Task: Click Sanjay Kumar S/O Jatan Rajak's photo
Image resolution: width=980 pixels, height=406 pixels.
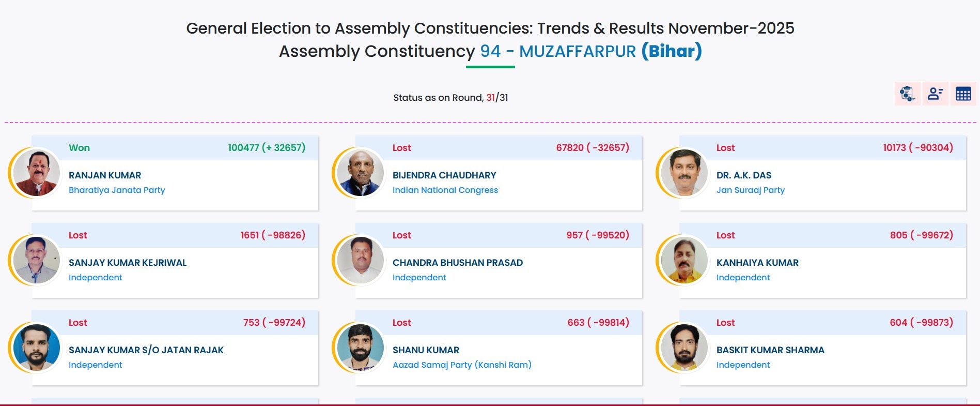Action: (x=36, y=348)
